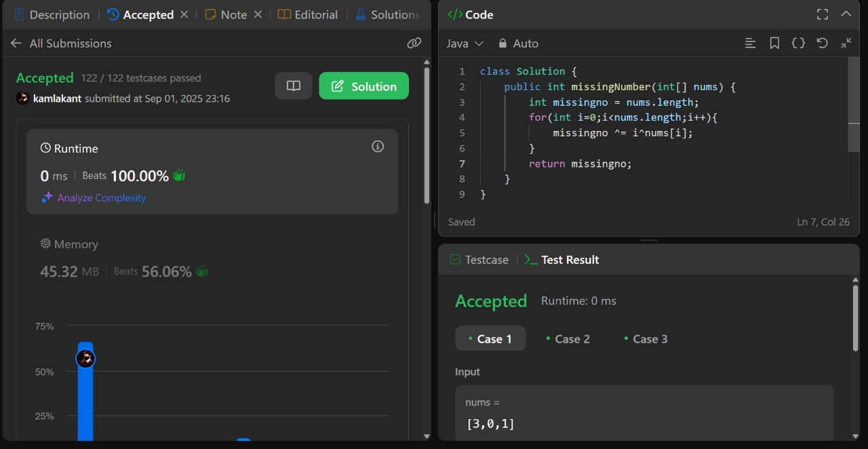
Task: Click the green Solution button
Action: point(363,86)
